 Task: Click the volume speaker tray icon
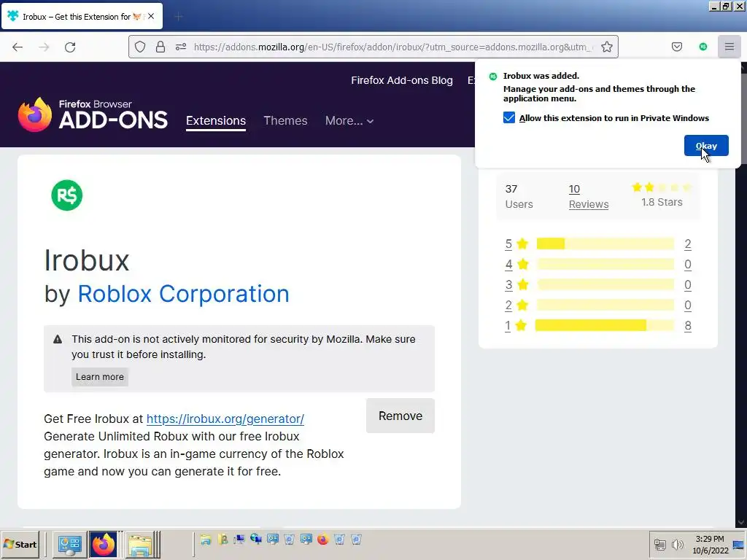pos(677,544)
